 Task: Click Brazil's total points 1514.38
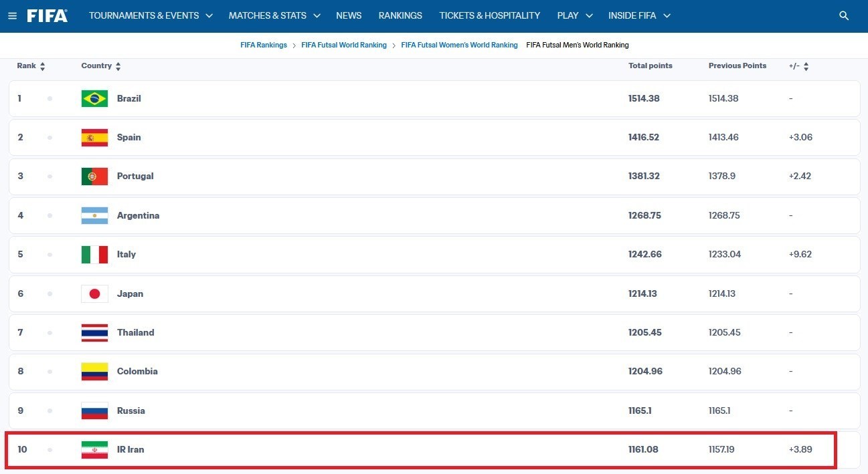(644, 98)
